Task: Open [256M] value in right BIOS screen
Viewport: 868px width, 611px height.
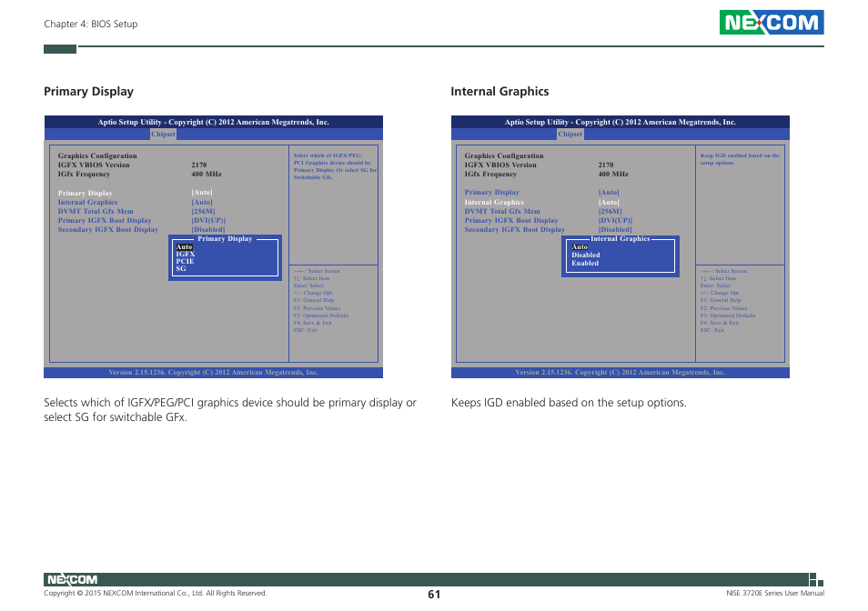Action: [x=610, y=211]
